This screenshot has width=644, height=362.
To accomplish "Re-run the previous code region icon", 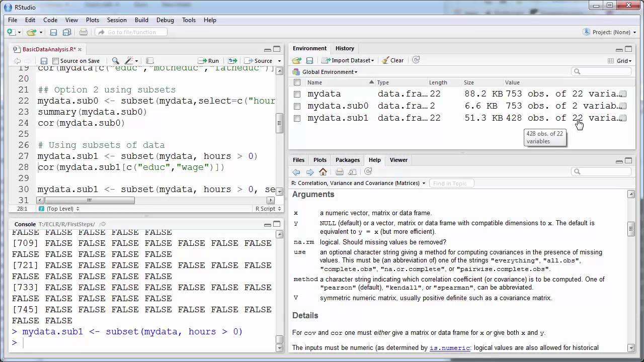I will click(x=232, y=61).
